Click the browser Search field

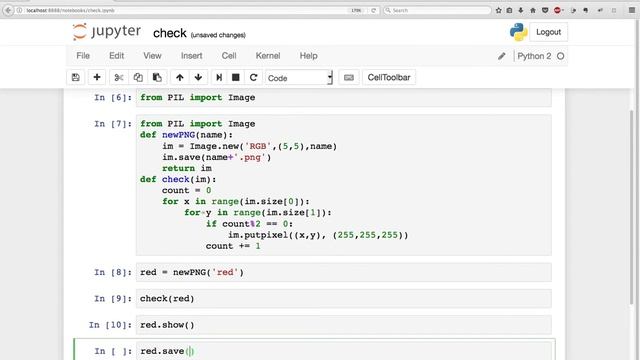coord(437,10)
